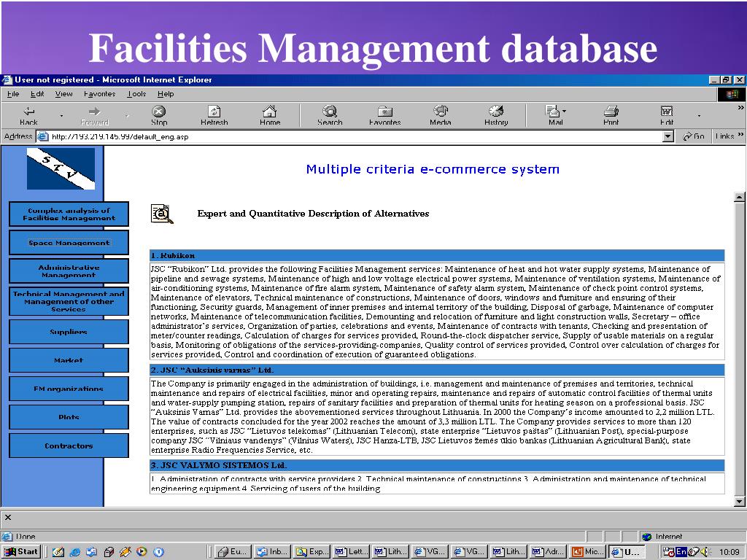The image size is (747, 560).
Task: Click the 'Multiple criteria e-commerce system' title
Action: coord(433,169)
